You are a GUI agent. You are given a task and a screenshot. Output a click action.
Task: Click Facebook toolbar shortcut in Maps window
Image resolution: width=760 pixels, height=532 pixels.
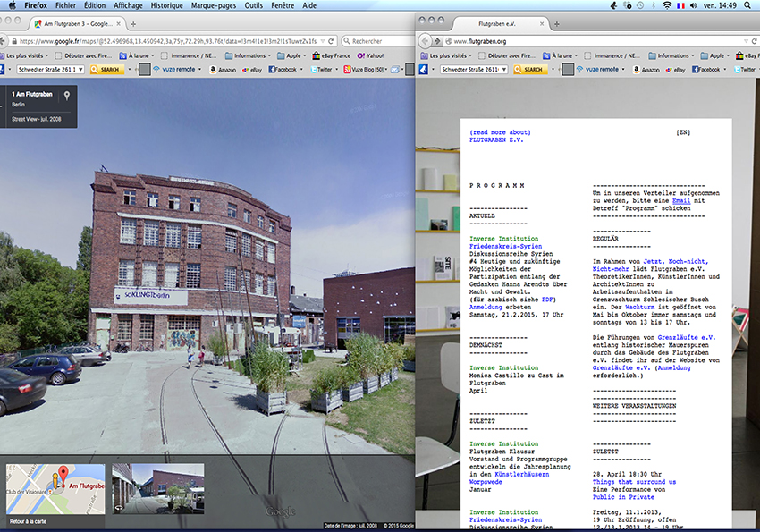(283, 69)
